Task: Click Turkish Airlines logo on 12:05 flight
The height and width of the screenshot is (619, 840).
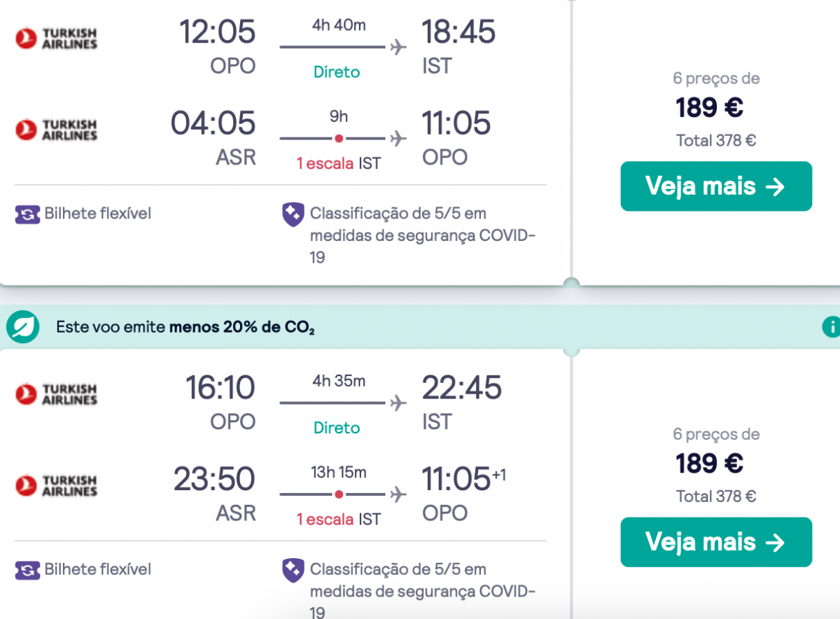Action: 56,39
